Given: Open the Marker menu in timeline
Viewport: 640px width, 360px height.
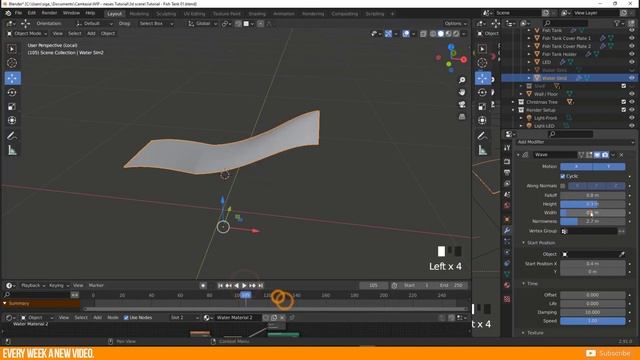Looking at the screenshot, I should (96, 286).
